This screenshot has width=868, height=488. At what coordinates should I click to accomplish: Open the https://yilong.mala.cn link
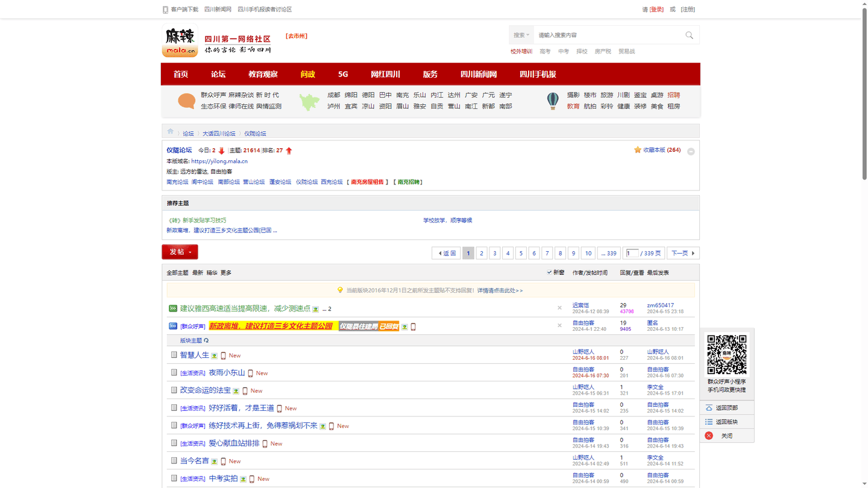(219, 161)
